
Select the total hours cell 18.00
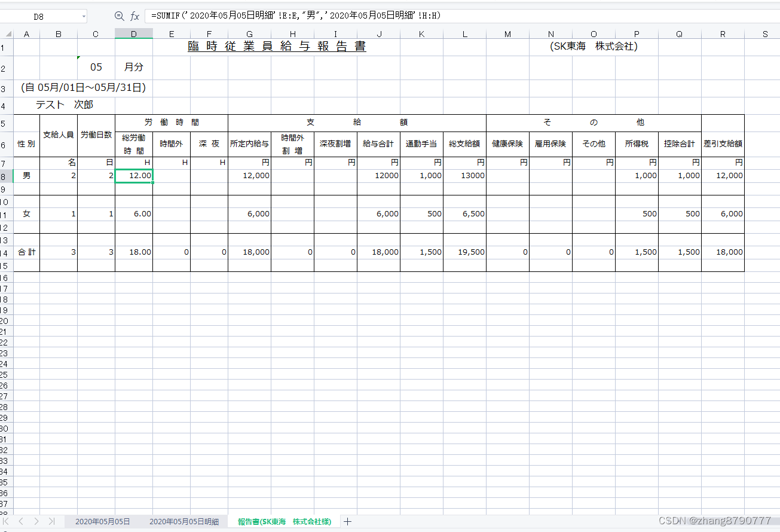tap(134, 252)
